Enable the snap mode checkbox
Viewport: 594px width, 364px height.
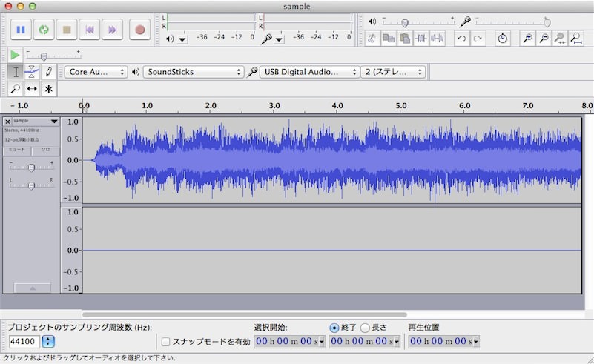[165, 342]
